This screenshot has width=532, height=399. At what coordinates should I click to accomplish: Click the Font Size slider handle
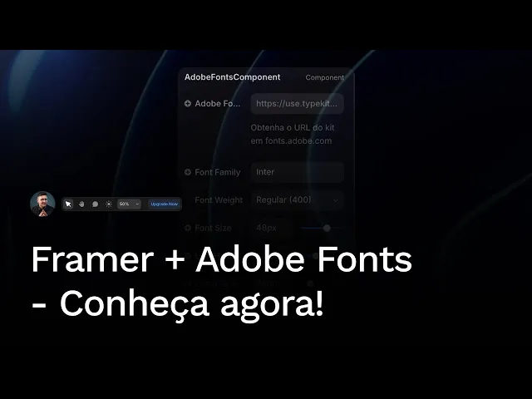click(327, 228)
